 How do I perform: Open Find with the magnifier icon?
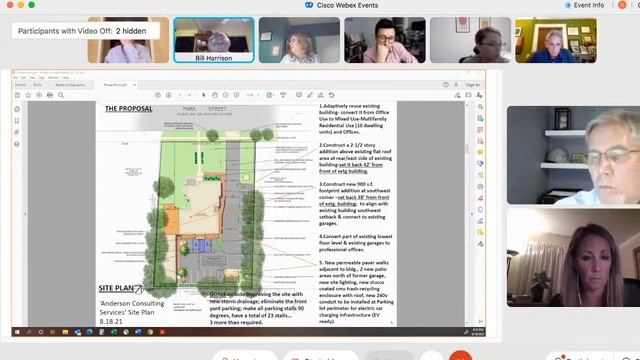click(61, 95)
